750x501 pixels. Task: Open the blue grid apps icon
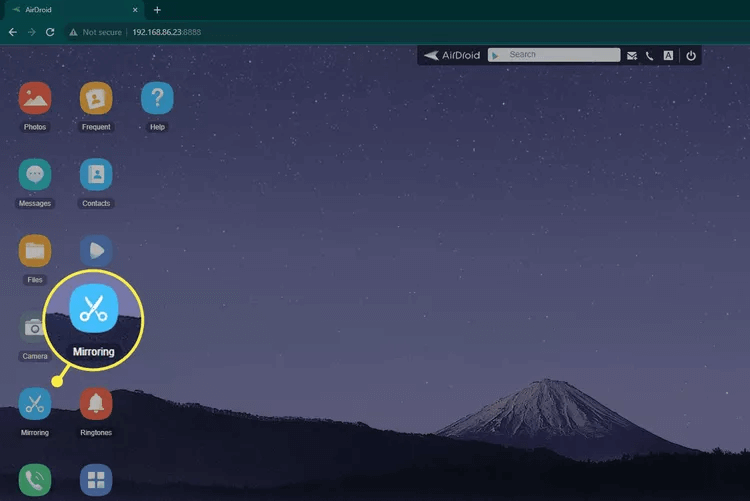click(x=96, y=480)
